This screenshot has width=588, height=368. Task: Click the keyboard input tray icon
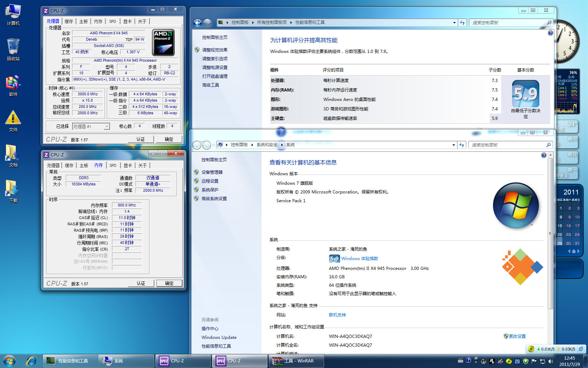coord(461,361)
